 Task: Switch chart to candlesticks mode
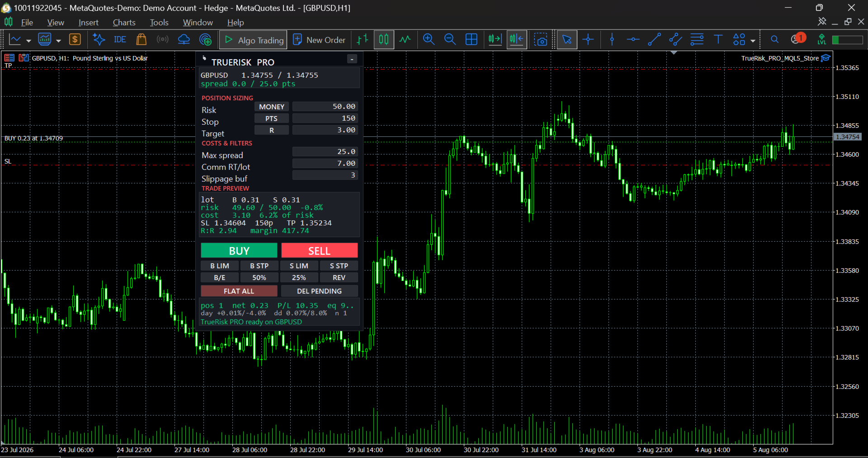(383, 40)
